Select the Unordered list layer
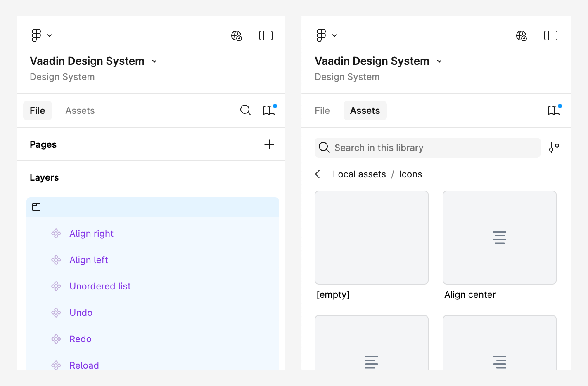 click(100, 286)
